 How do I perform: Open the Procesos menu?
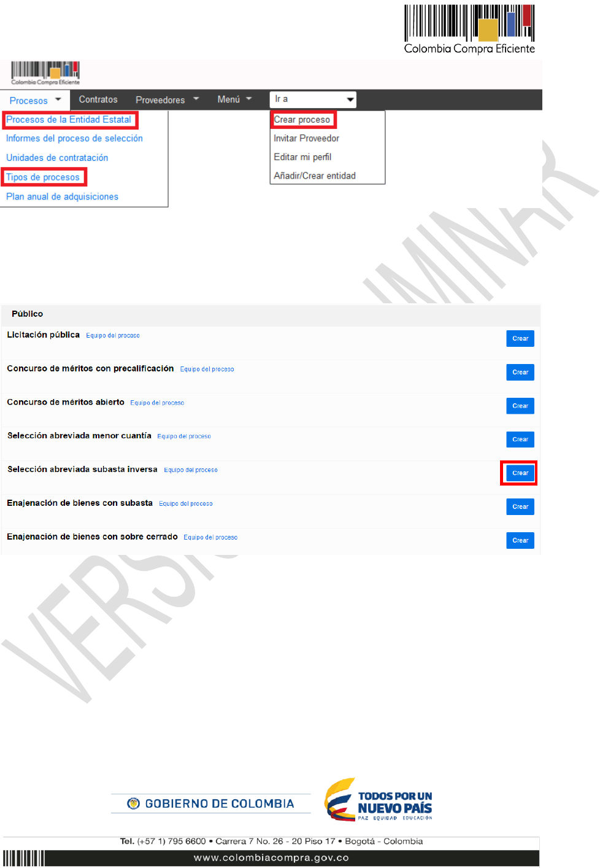click(x=35, y=100)
